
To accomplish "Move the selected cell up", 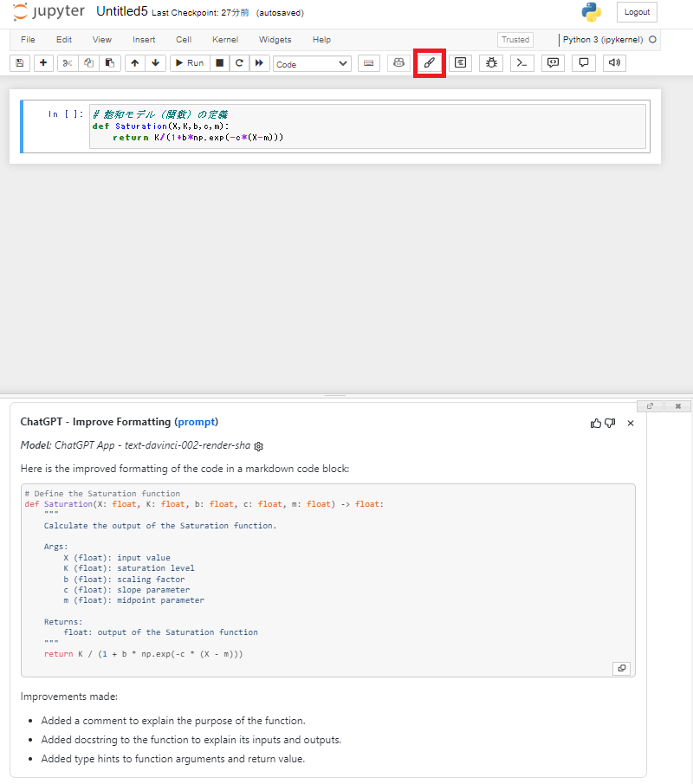I will point(134,63).
